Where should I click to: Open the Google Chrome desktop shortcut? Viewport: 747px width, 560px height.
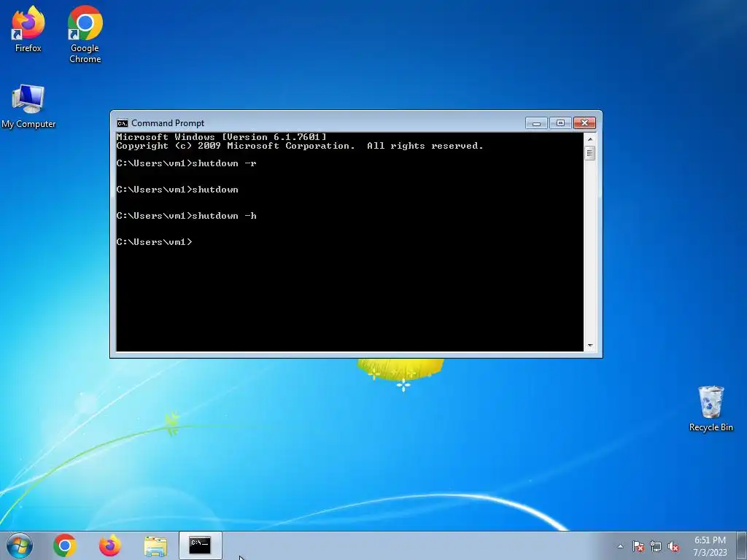click(x=85, y=34)
